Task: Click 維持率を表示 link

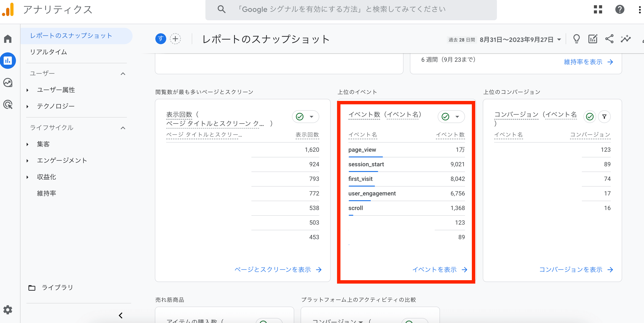Action: coord(588,62)
